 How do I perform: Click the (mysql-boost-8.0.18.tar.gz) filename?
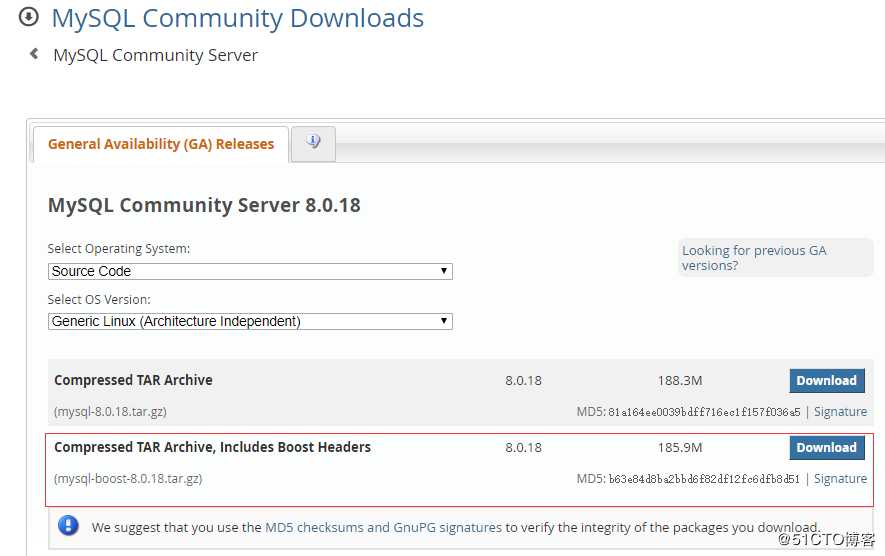click(128, 479)
